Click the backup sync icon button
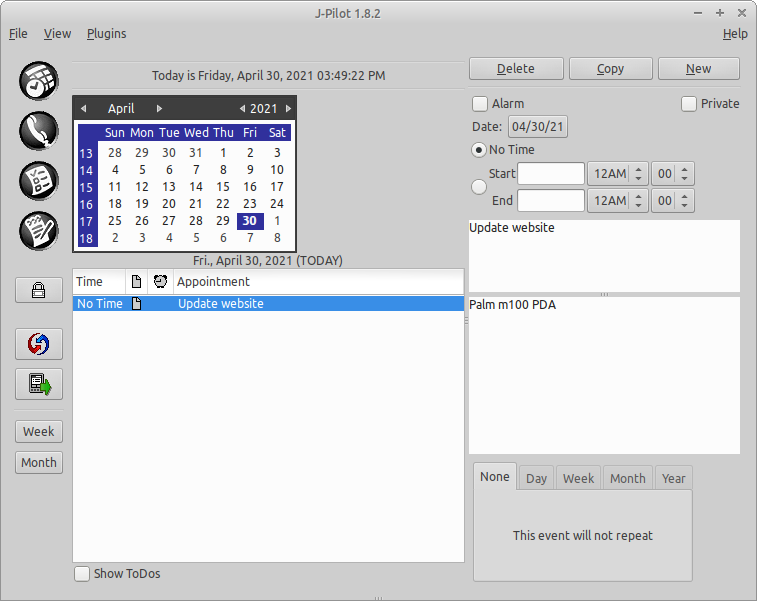The width and height of the screenshot is (757, 601). pyautogui.click(x=39, y=384)
